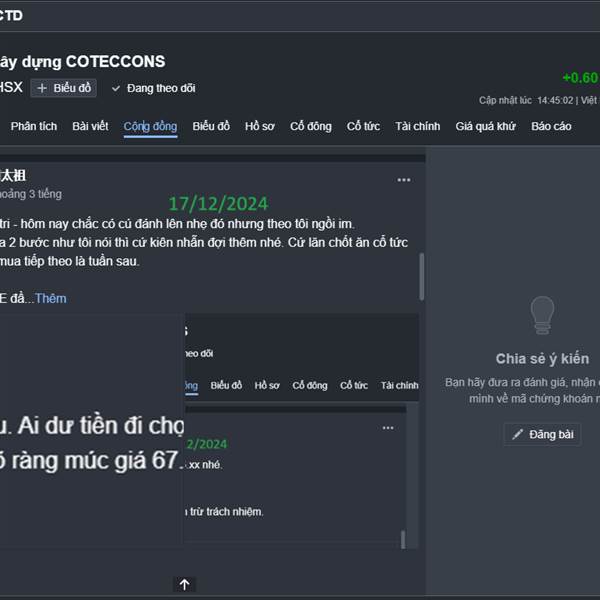Click the checkmark icon beside Đang theo dõi
600x600 pixels.
click(116, 89)
